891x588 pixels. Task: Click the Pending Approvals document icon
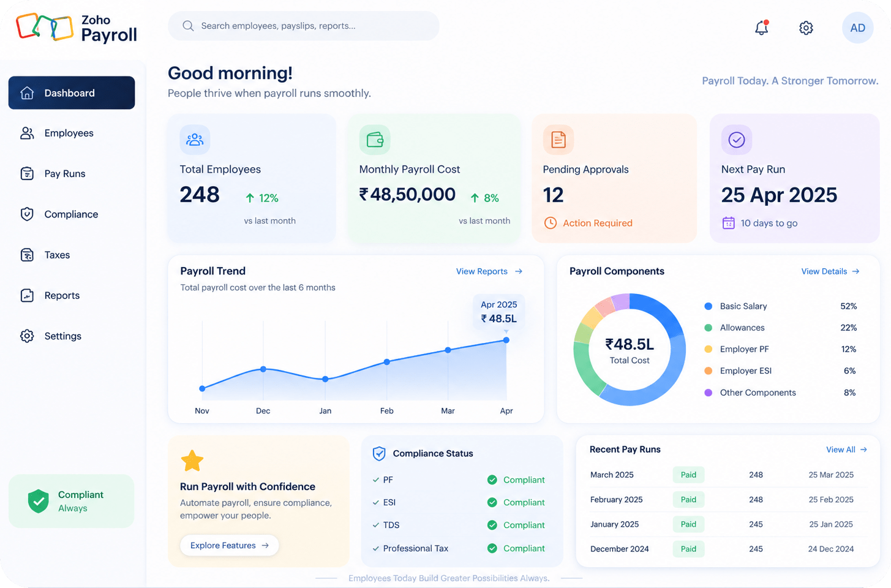pyautogui.click(x=558, y=140)
